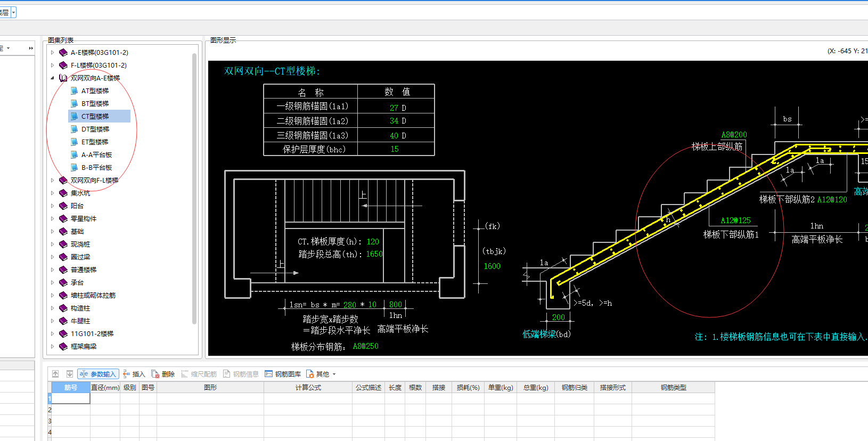The height and width of the screenshot is (441, 868).
Task: Edit bottom longitudinal rebar 2 value A12@120
Action: [832, 200]
